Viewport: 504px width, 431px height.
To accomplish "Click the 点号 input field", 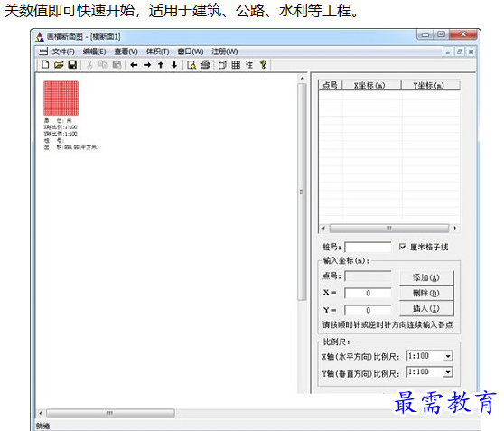I will click(368, 276).
